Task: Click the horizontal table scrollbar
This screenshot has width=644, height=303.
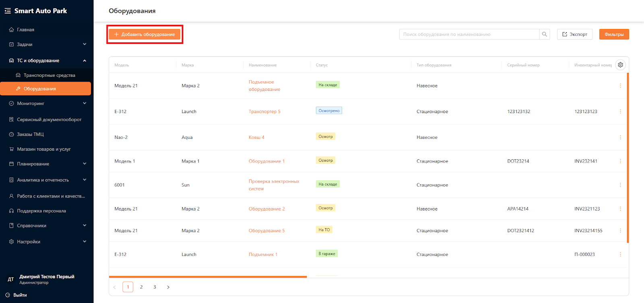Action: click(x=208, y=277)
